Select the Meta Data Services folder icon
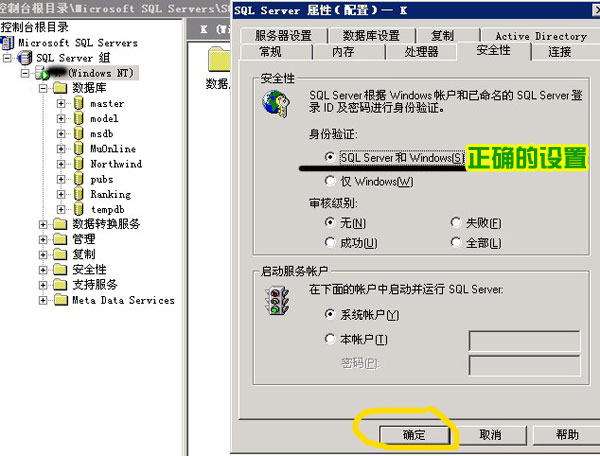The width and height of the screenshot is (600, 456). 60,300
